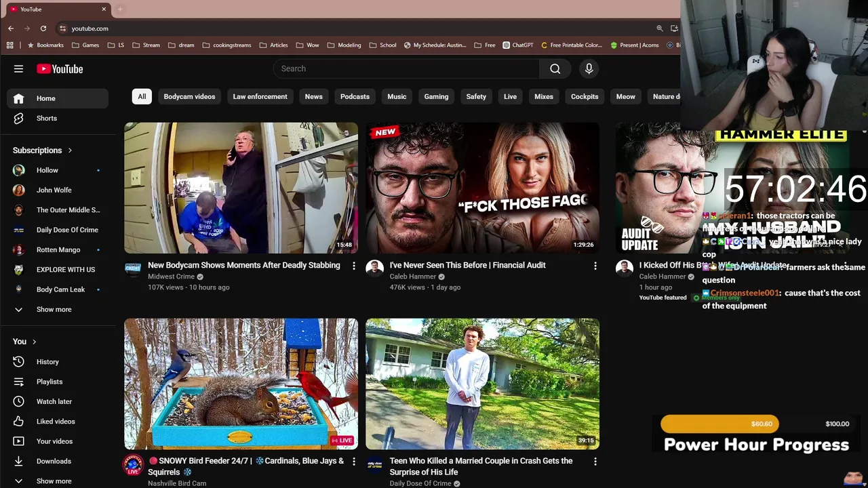Open browser zoom magnifier icon in address bar
Image resolution: width=868 pixels, height=488 pixels.
pos(659,28)
